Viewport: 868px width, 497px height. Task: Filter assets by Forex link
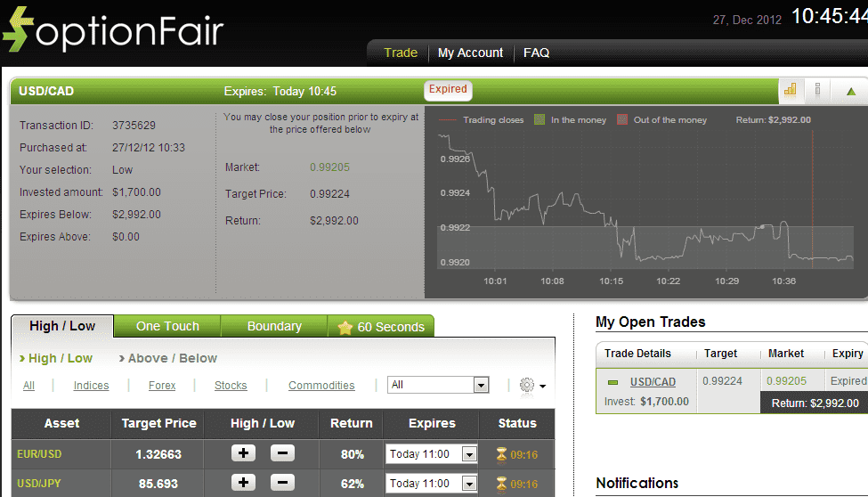coord(162,386)
